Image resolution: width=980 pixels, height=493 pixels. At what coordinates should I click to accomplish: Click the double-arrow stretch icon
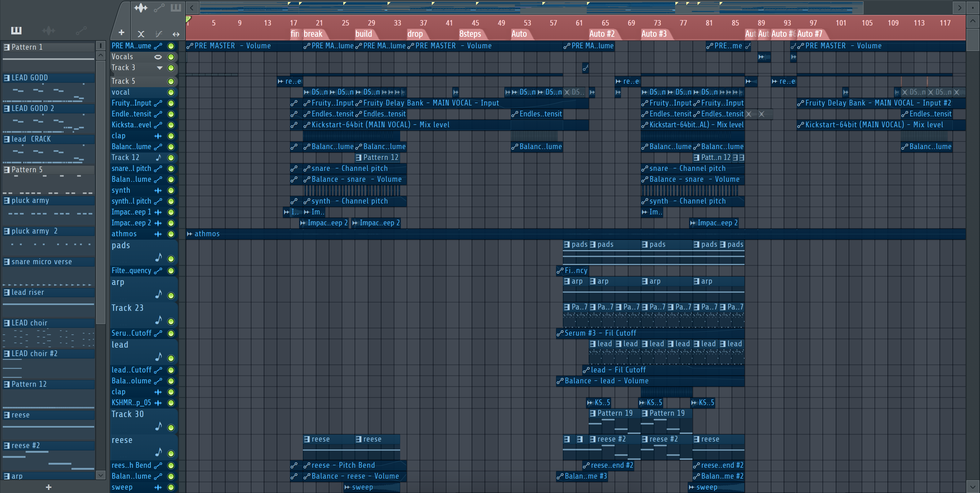[x=176, y=34]
